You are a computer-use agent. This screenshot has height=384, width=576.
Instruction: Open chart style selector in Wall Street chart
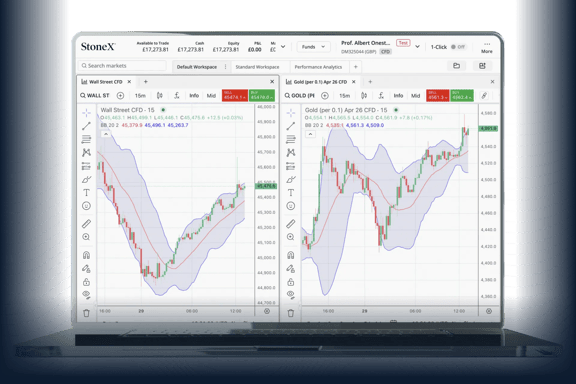click(x=160, y=96)
